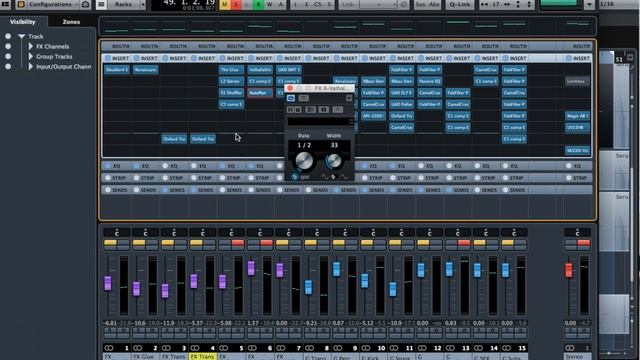Enable Q-Link in the toolbar
Image resolution: width=640 pixels, height=360 pixels.
460,4
